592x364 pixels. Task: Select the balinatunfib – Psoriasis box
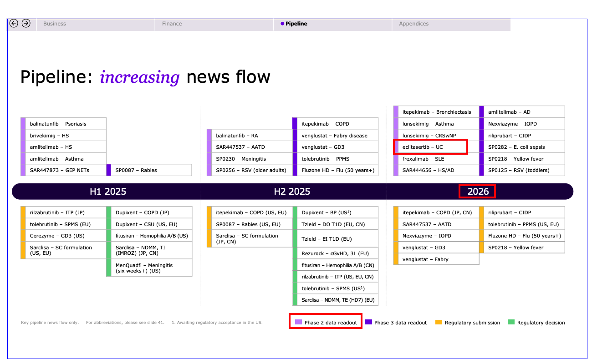point(64,124)
